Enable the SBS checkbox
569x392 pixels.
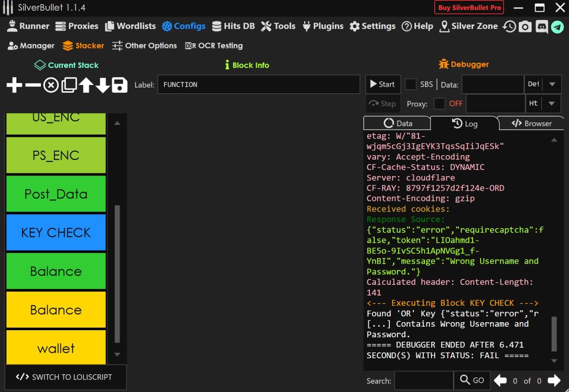(x=411, y=84)
